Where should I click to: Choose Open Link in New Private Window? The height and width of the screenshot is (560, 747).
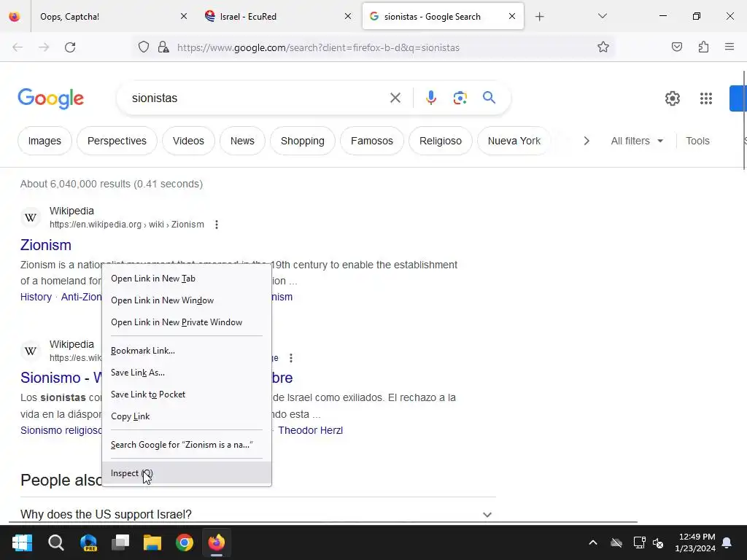pos(187,322)
